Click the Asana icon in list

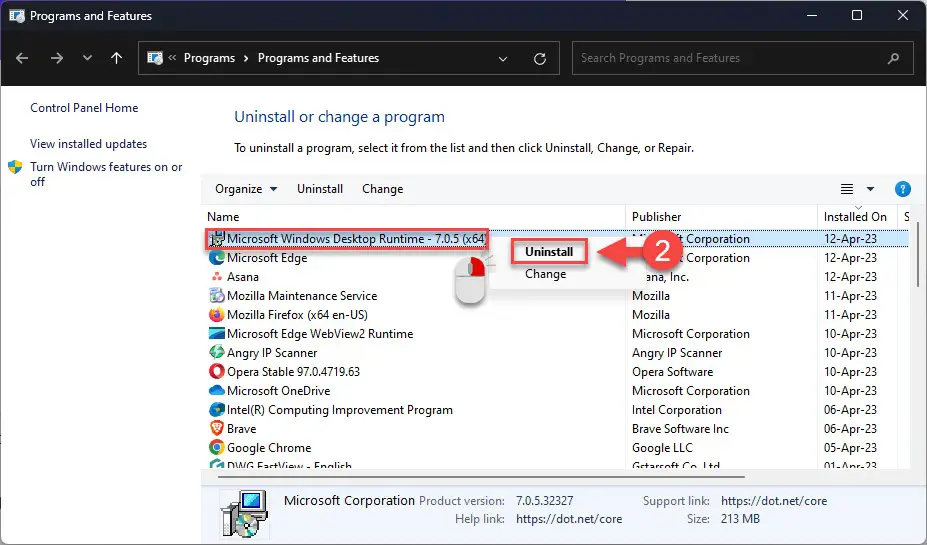217,277
